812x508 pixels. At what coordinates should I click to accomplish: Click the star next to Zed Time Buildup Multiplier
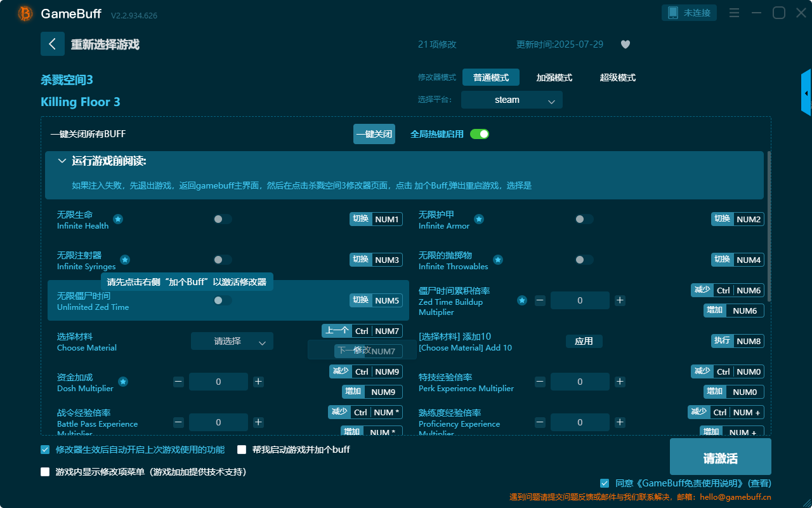pyautogui.click(x=521, y=302)
